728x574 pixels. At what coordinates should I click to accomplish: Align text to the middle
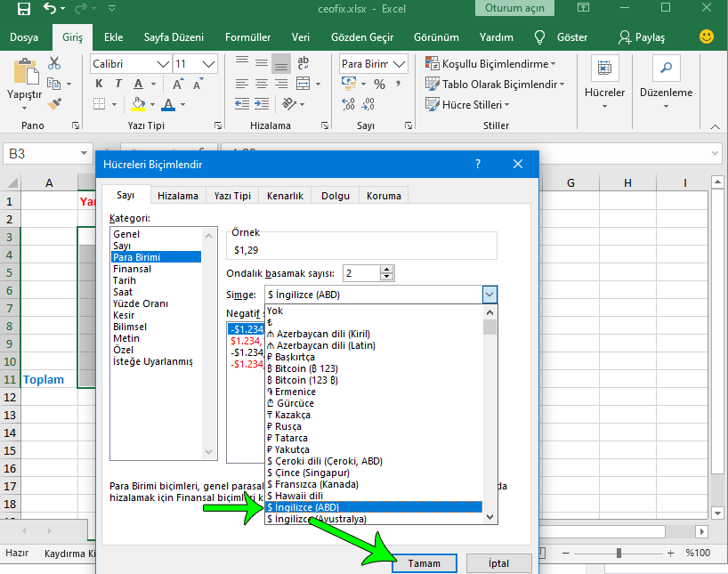[x=262, y=63]
